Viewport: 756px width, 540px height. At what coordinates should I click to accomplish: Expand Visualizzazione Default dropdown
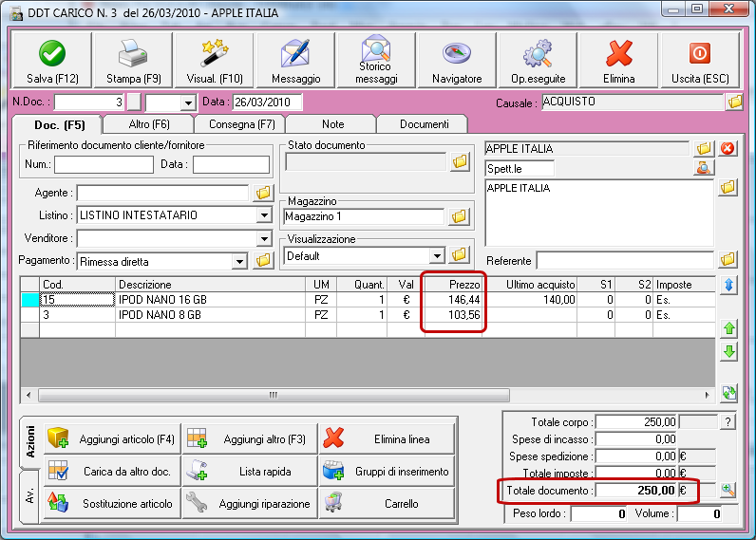pos(437,256)
